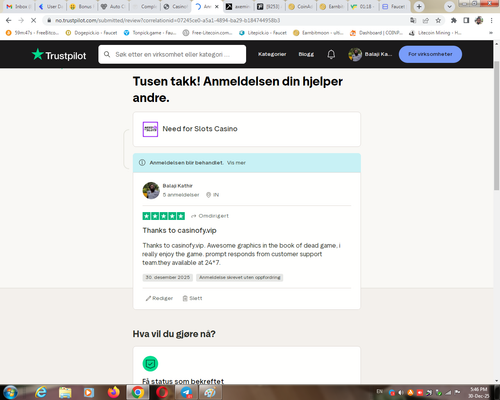Click the 30. desember 2025 date tag

pos(168,277)
